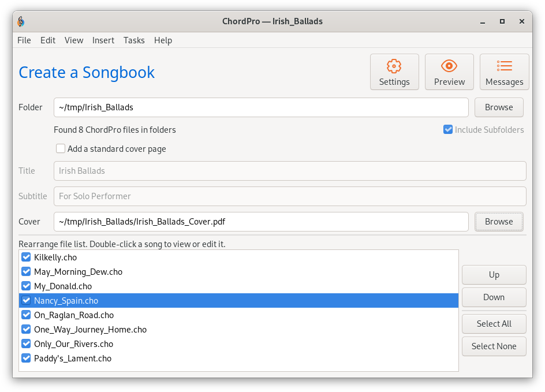
Task: Open the Tasks menu
Action: tap(134, 40)
